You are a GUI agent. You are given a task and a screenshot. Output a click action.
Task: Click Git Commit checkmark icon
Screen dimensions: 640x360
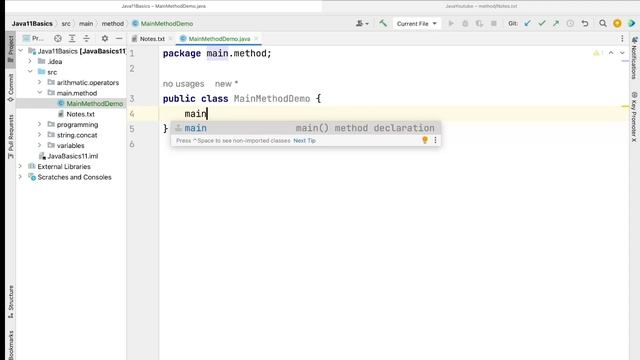(x=542, y=24)
